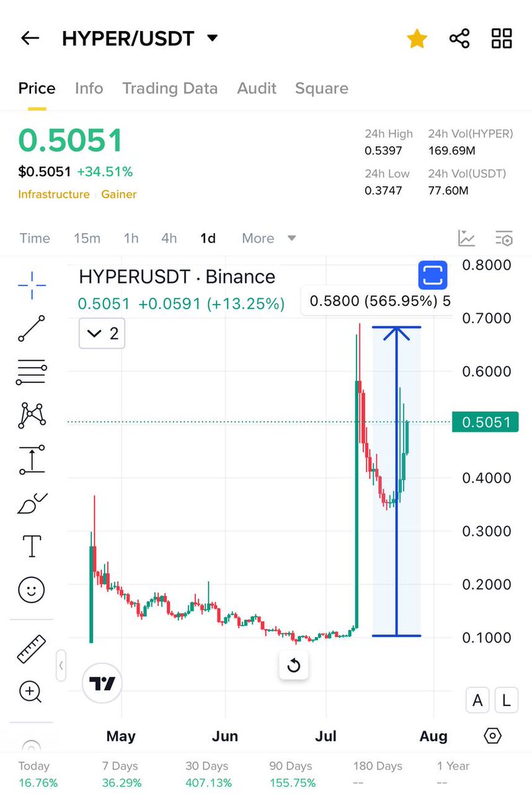Open the Audit tab
Screen dimensions: 532x794
coord(257,88)
